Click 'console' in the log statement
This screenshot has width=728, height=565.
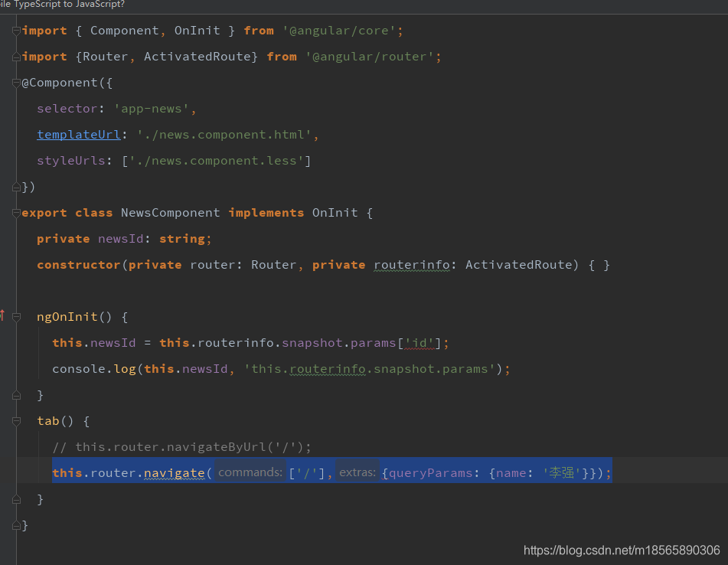(79, 368)
